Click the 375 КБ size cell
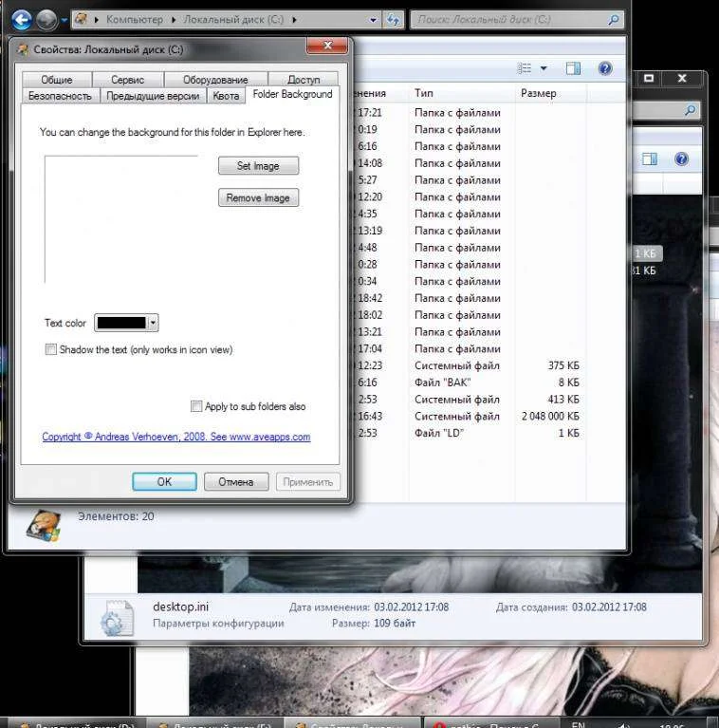This screenshot has height=728, width=719. coord(563,365)
